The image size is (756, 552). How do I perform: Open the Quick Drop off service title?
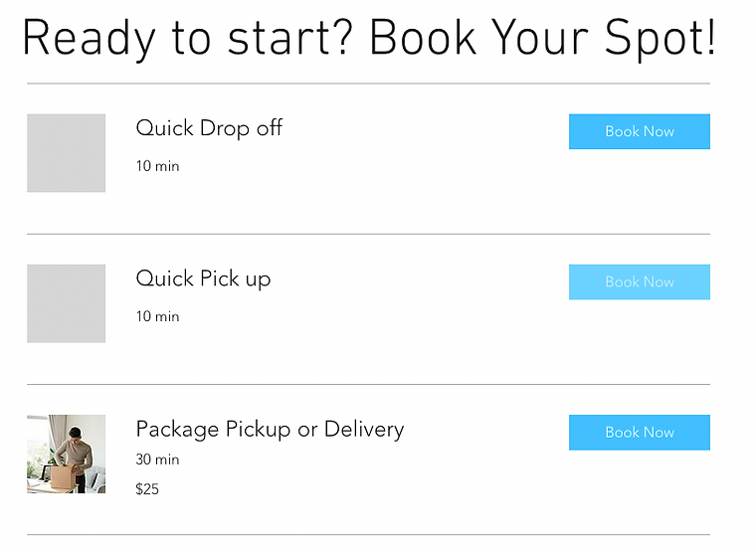pyautogui.click(x=209, y=128)
